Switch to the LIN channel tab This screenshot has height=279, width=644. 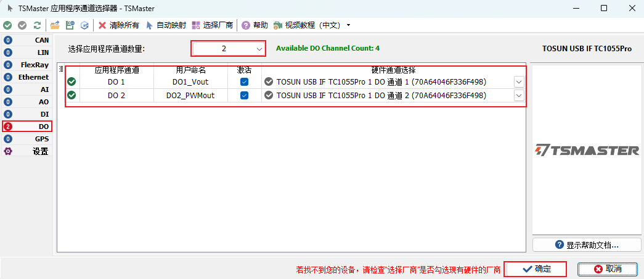pos(27,52)
